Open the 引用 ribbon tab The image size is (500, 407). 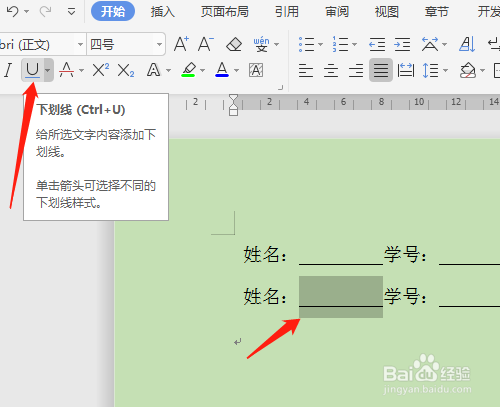[287, 12]
